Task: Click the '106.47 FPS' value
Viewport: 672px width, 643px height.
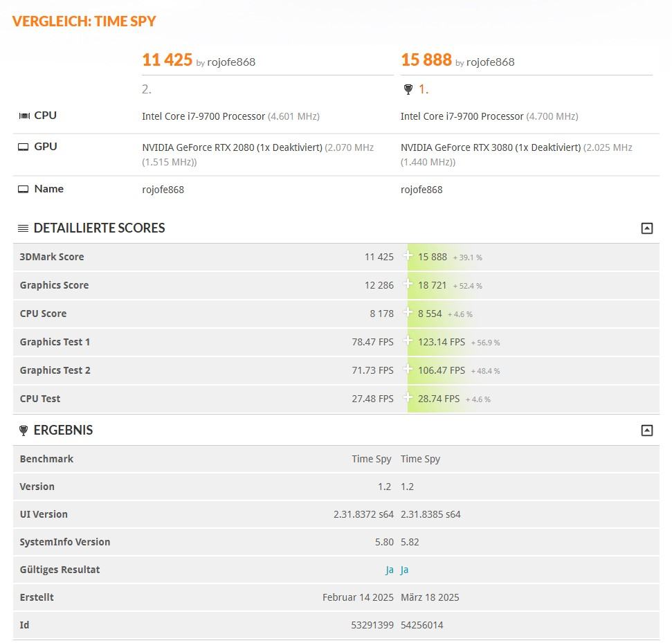Action: (x=442, y=370)
